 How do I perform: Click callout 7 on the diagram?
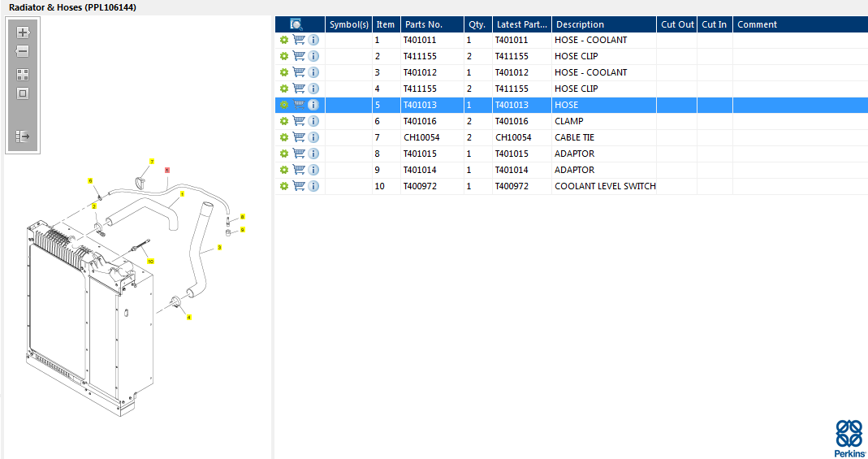[152, 162]
